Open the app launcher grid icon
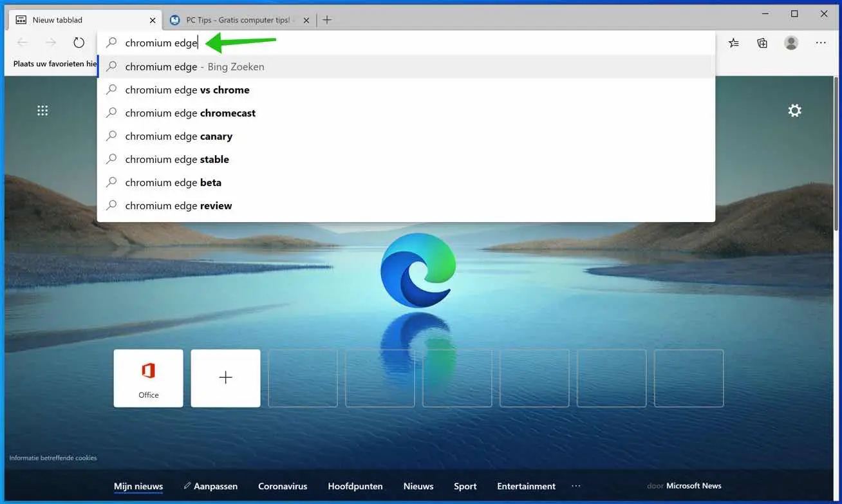Image resolution: width=842 pixels, height=504 pixels. click(x=42, y=111)
